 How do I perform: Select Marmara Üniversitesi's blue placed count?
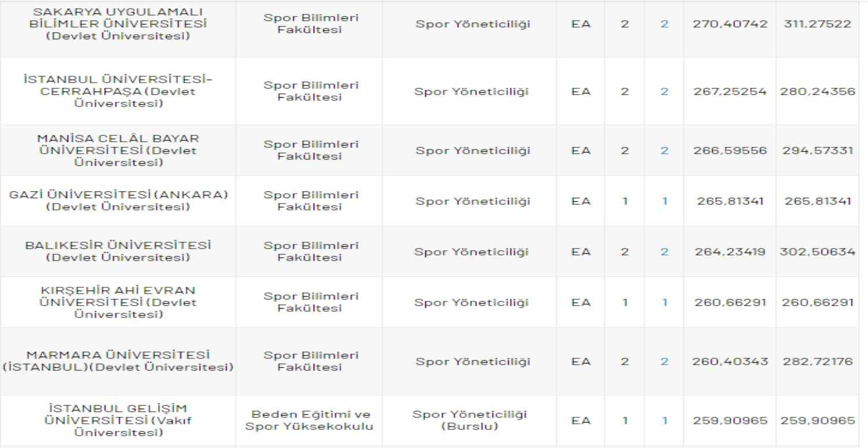click(664, 362)
